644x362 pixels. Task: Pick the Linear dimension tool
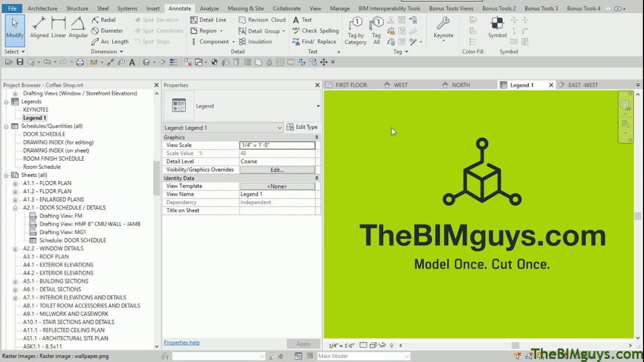58,27
